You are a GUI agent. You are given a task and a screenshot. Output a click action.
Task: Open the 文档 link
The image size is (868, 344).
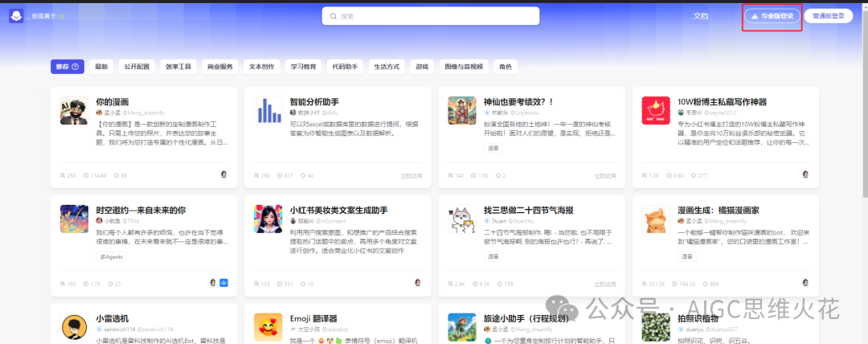(700, 16)
